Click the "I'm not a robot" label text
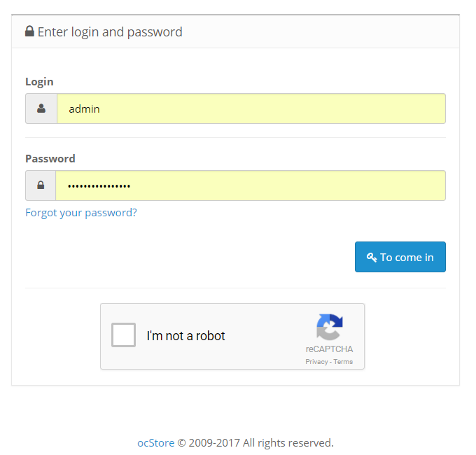This screenshot has height=455, width=476. point(185,336)
